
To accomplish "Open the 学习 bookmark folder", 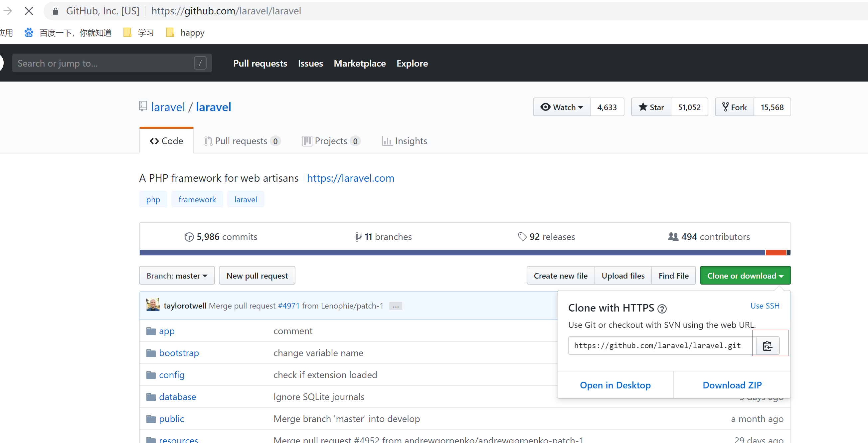I will click(138, 33).
